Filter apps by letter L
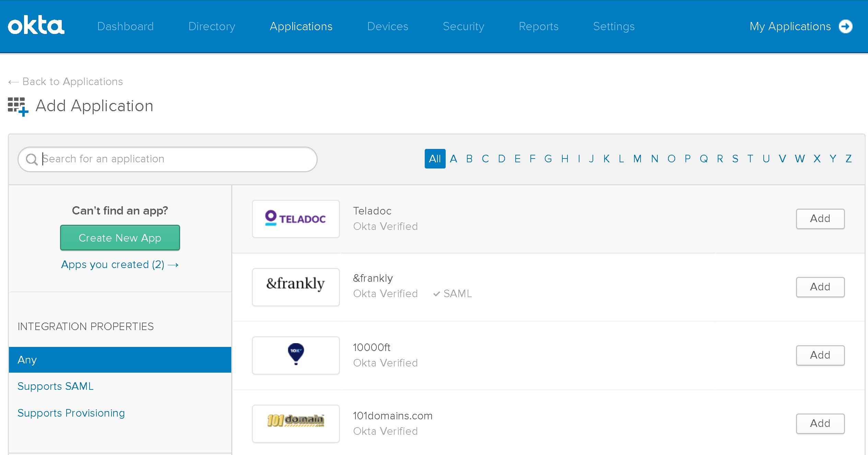The width and height of the screenshot is (868, 455). [621, 159]
